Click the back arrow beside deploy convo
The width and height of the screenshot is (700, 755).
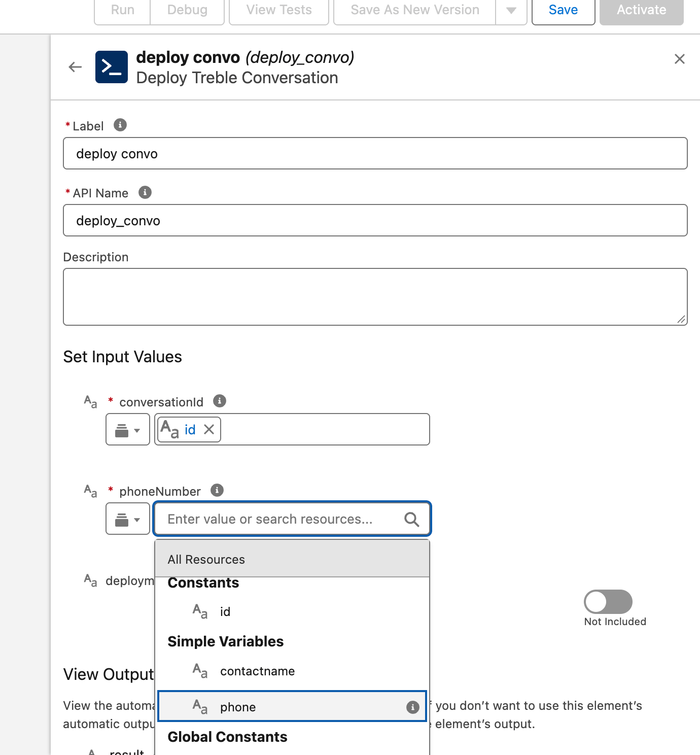click(x=75, y=67)
